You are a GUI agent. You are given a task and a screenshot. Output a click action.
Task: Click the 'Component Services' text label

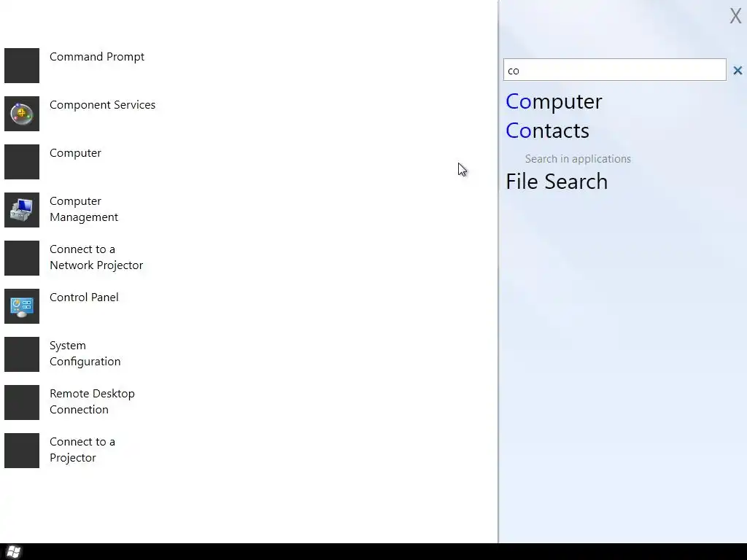(x=102, y=105)
